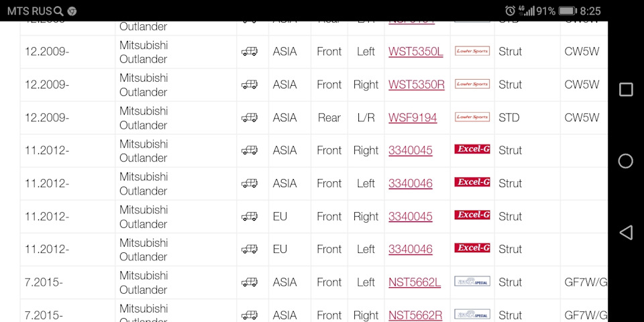Image resolution: width=644 pixels, height=322 pixels.
Task: Tap the battery indicator icon
Action: (568, 11)
